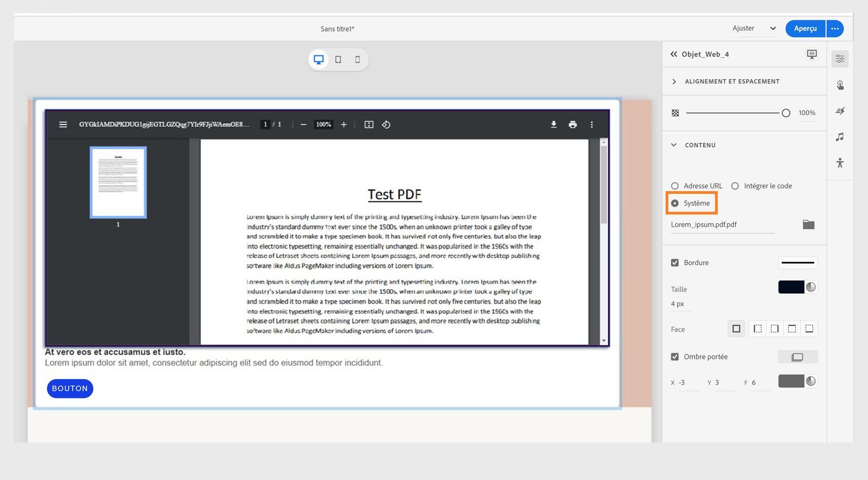
Task: Browse for file with folder icon
Action: [808, 224]
